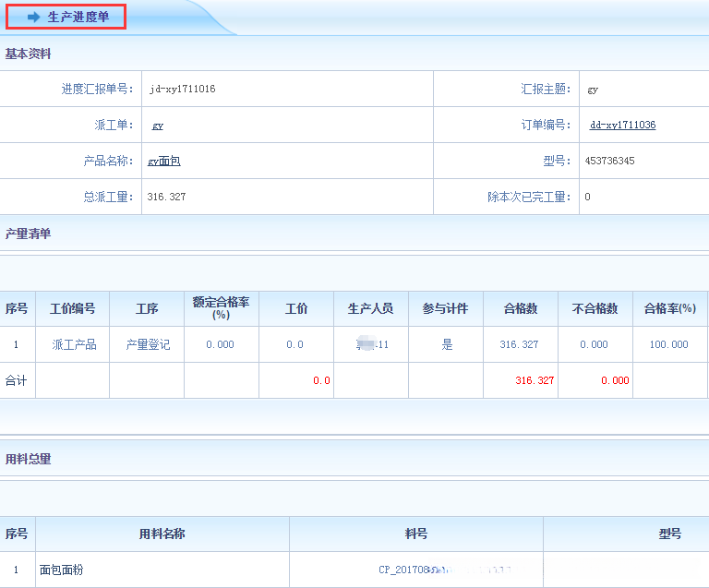Click the red total 316.327 in 合计 row

(x=535, y=380)
